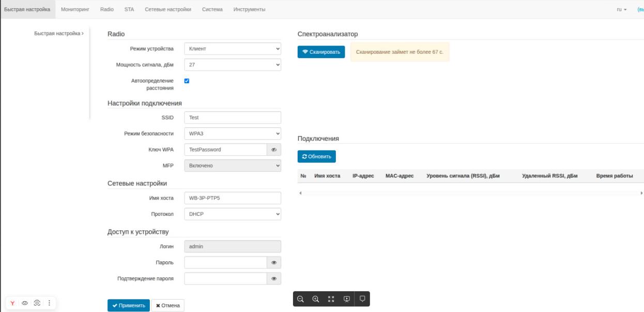Open the three-dot more options menu

tap(49, 303)
